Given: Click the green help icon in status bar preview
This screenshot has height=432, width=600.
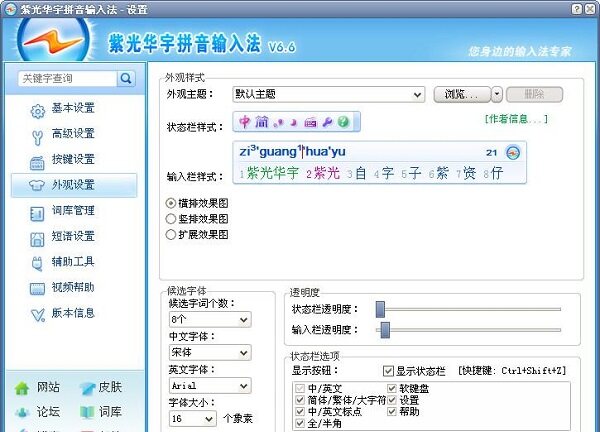Looking at the screenshot, I should [343, 122].
